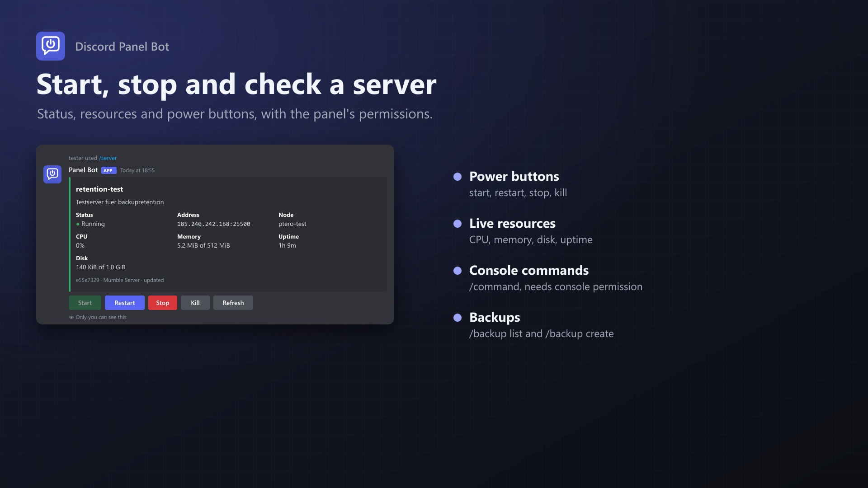Restart the server with the Restart button
This screenshot has height=488, width=868.
[125, 303]
